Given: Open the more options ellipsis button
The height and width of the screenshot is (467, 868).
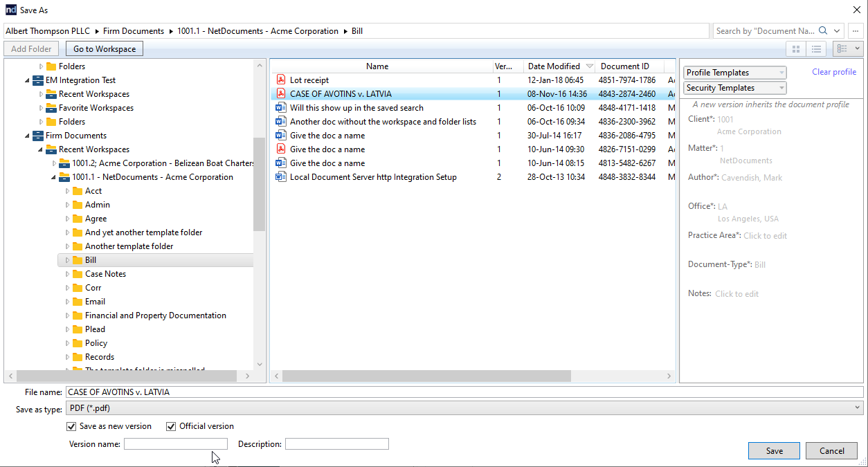Looking at the screenshot, I should [856, 31].
